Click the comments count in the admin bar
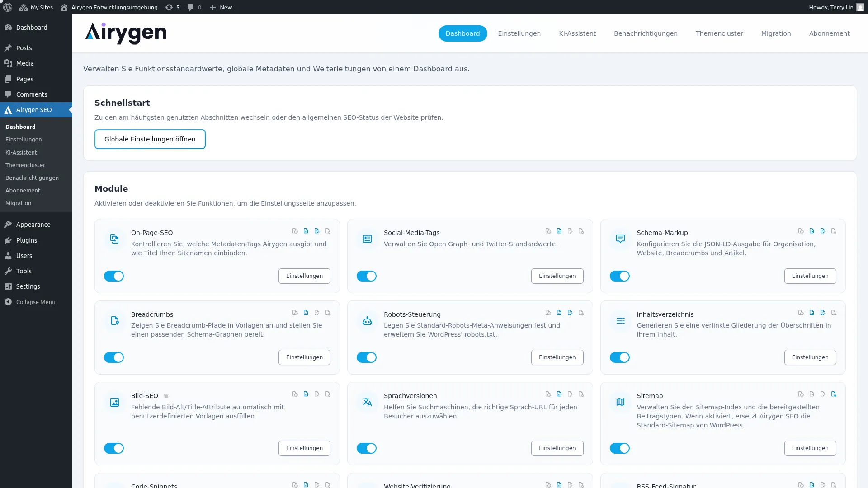 click(193, 7)
